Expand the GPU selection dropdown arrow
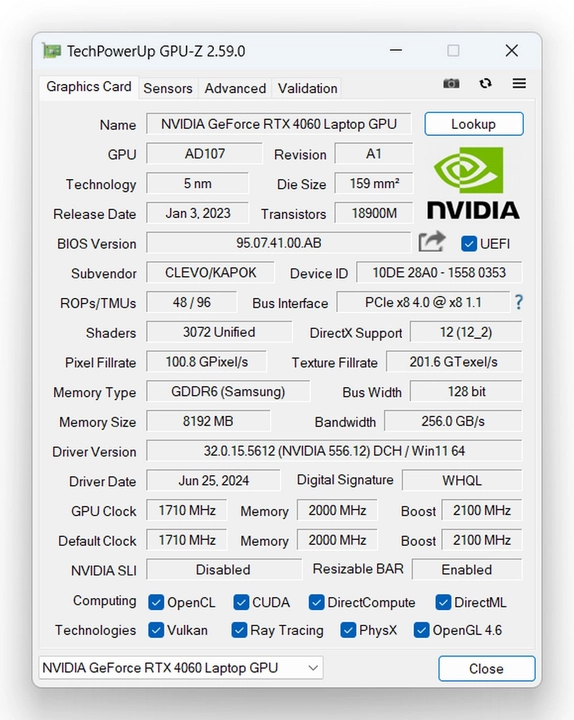574x720 pixels. [313, 668]
